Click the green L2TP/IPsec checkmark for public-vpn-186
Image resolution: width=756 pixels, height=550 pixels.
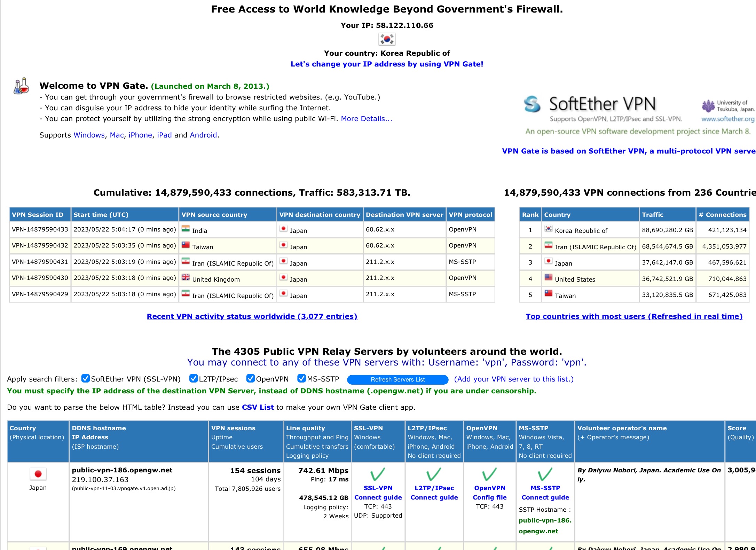[434, 474]
